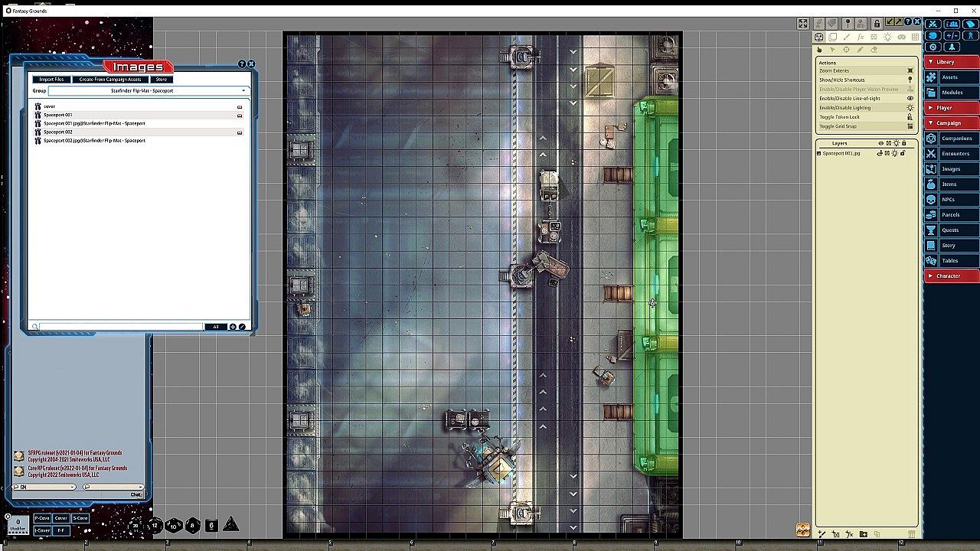980x551 pixels.
Task: Toggle visibility of Spaceport 001.jpg layer
Action: point(880,153)
